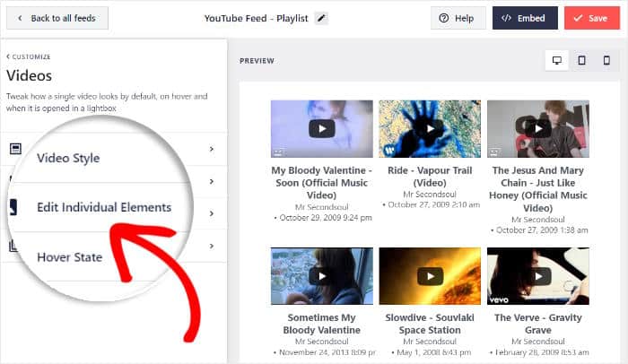Return to Customize menu link
Image resolution: width=628 pixels, height=364 pixels.
28,56
